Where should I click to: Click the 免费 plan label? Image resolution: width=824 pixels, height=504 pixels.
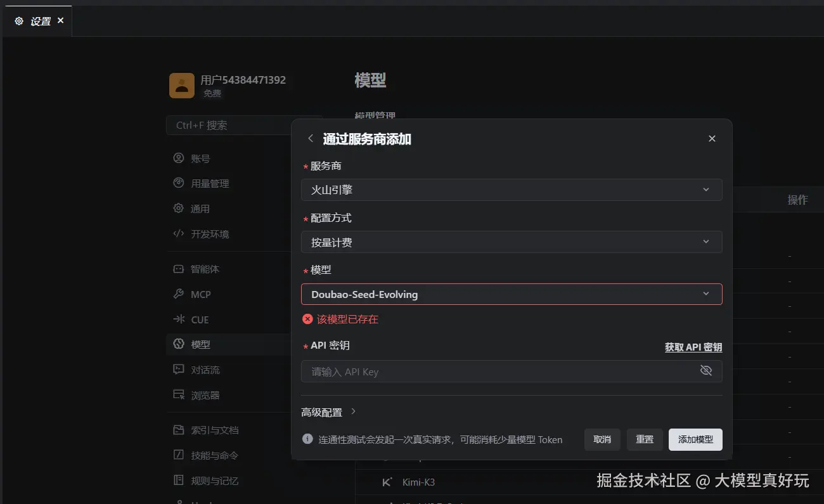click(x=212, y=93)
